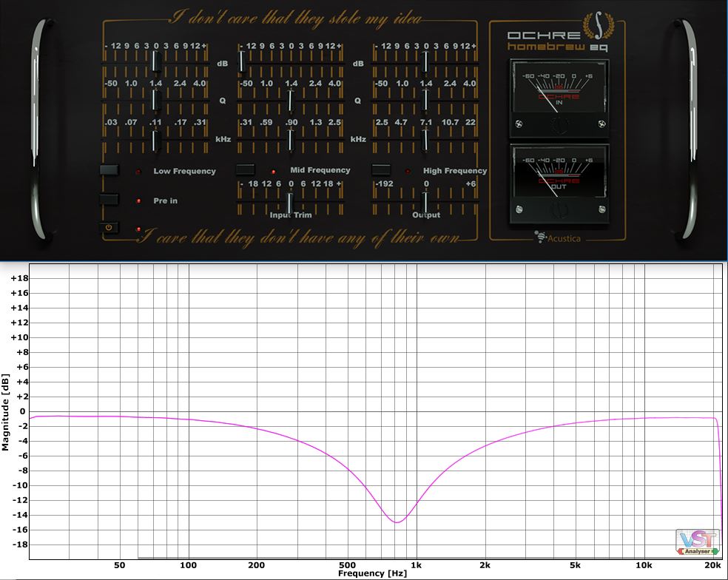Click the -192 output scale value
The image size is (728, 580).
point(384,183)
